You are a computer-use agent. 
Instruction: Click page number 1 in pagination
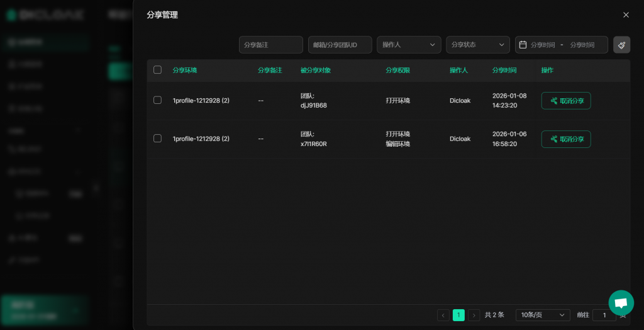coord(458,315)
